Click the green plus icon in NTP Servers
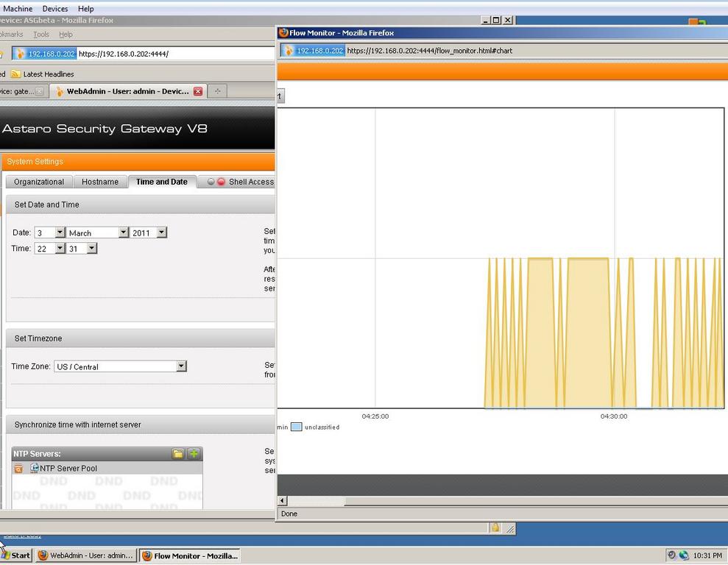The image size is (728, 565). (x=194, y=454)
